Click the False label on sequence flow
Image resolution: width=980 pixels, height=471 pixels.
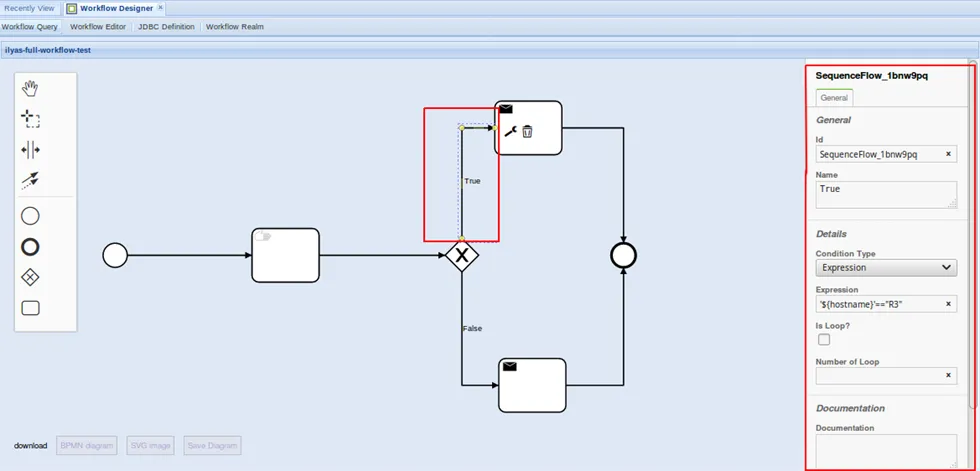point(472,328)
